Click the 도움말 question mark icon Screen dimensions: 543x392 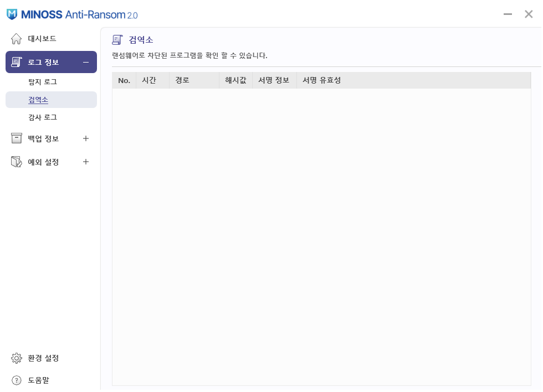point(16,380)
